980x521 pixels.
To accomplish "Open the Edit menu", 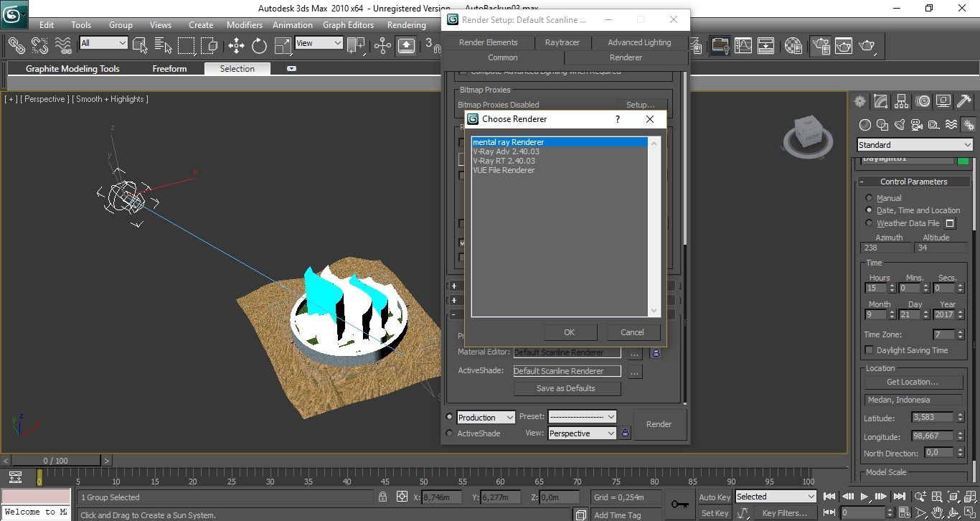I will (x=47, y=24).
